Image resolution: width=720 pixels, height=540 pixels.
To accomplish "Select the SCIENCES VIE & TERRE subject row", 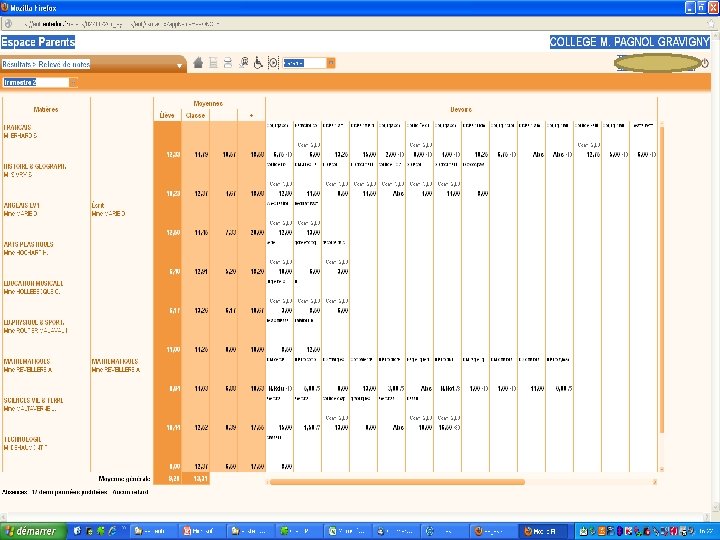I will (x=34, y=400).
